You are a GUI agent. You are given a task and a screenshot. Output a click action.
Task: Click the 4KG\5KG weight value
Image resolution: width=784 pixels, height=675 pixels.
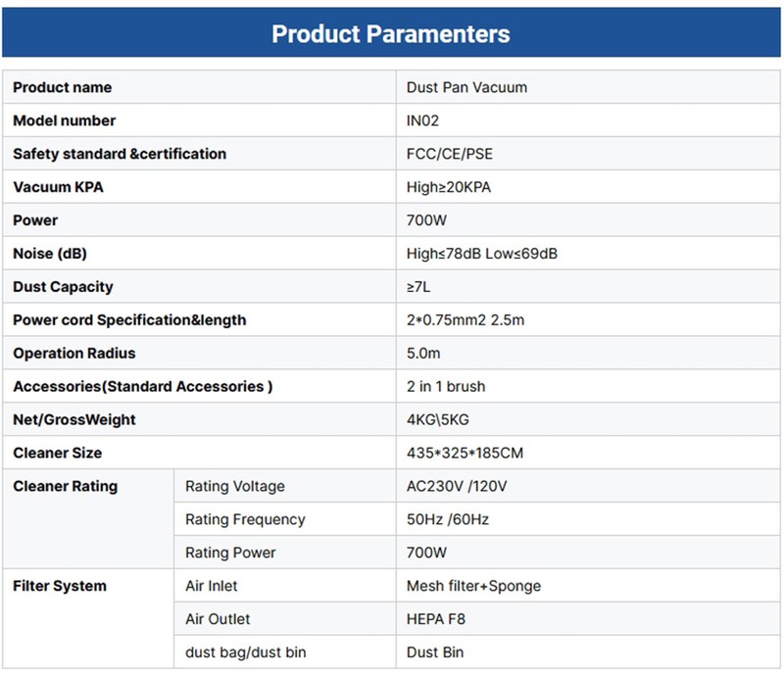point(438,419)
